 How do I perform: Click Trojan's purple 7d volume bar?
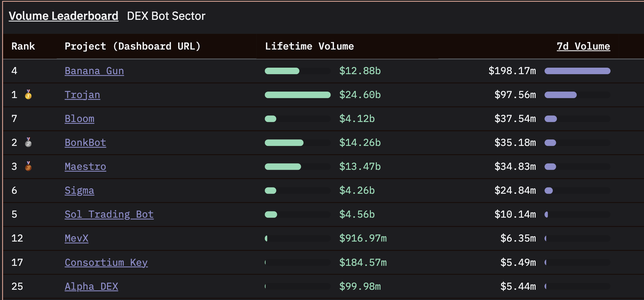561,95
